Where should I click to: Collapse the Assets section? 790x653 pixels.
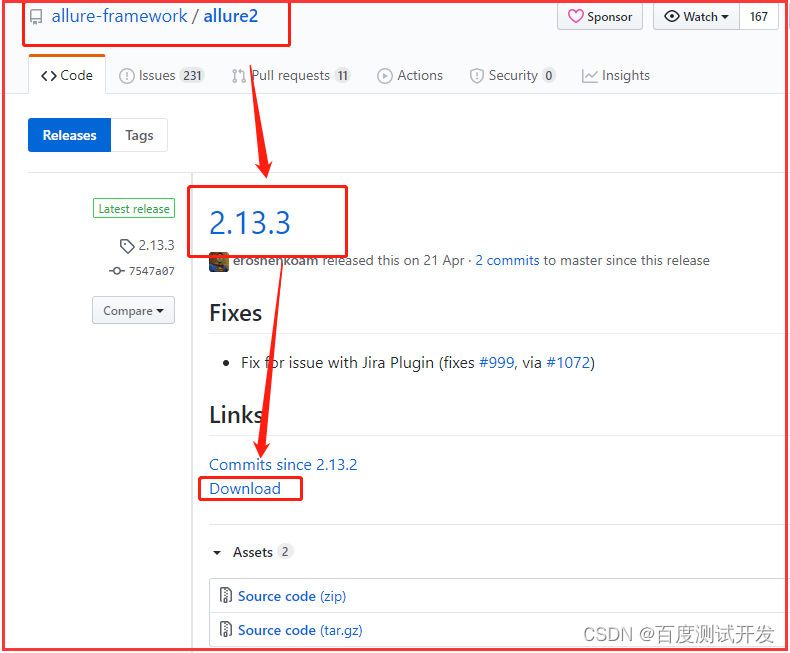(217, 553)
